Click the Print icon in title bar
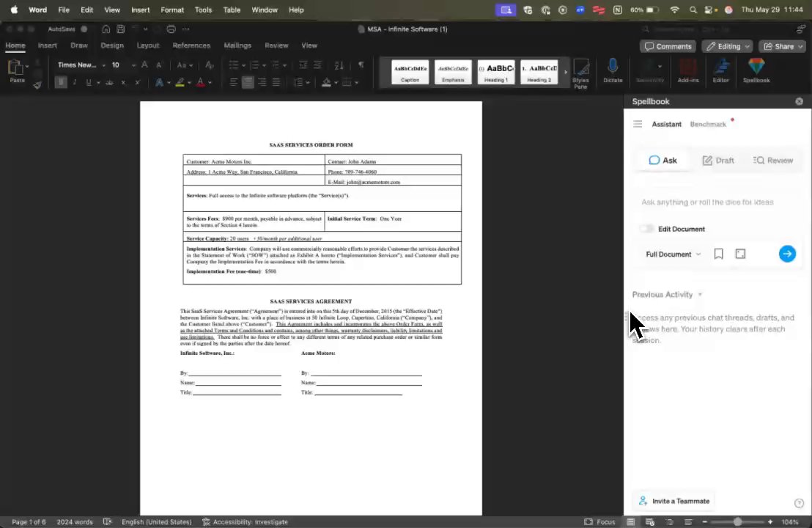This screenshot has width=812, height=528. tap(171, 29)
